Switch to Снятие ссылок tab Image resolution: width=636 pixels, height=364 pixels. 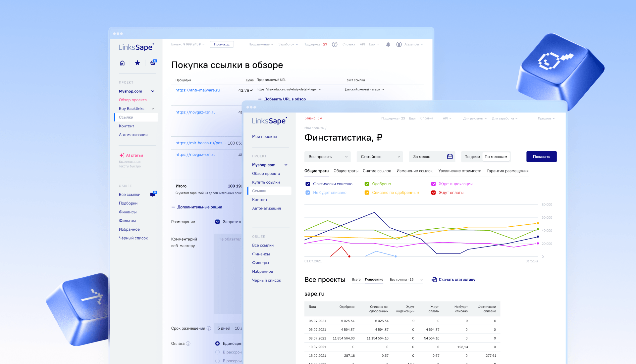377,171
